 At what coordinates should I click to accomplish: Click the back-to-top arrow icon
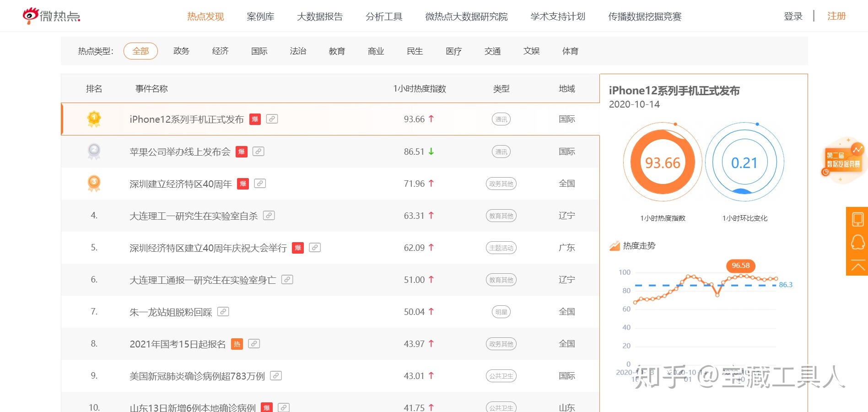pos(857,266)
